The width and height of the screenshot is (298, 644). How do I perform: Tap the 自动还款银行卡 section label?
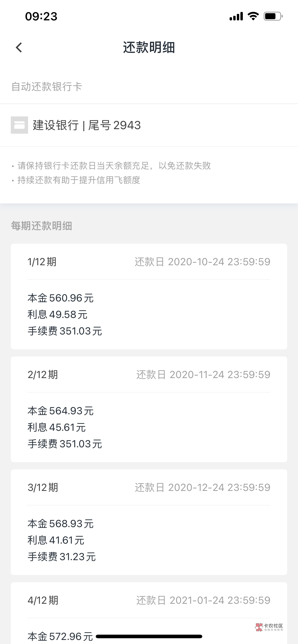pos(47,87)
